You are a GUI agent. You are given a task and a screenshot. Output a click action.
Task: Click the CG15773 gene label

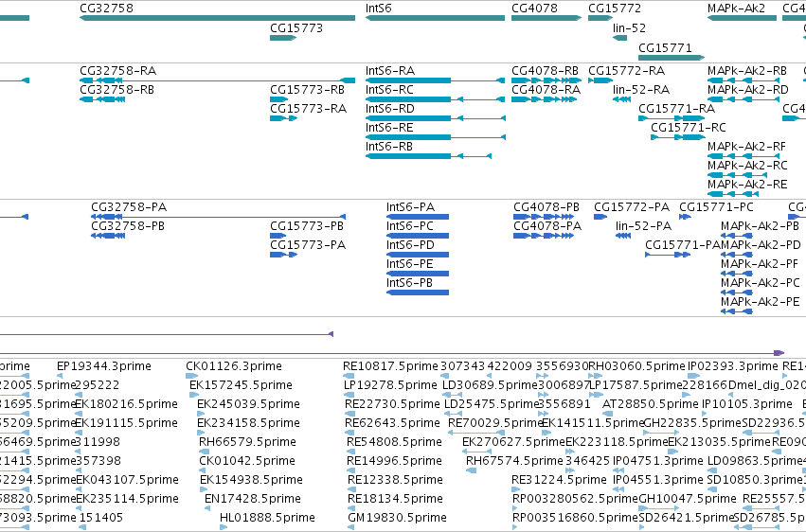(x=296, y=28)
